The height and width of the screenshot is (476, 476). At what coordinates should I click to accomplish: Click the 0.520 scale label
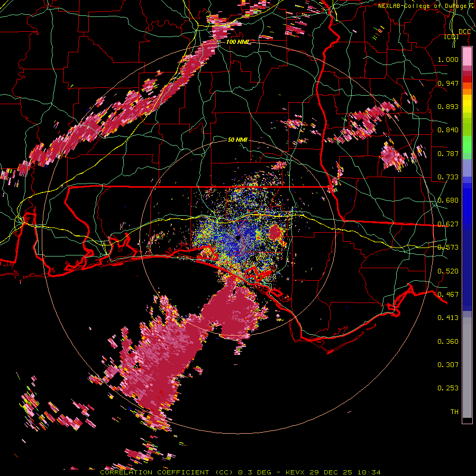coord(448,271)
